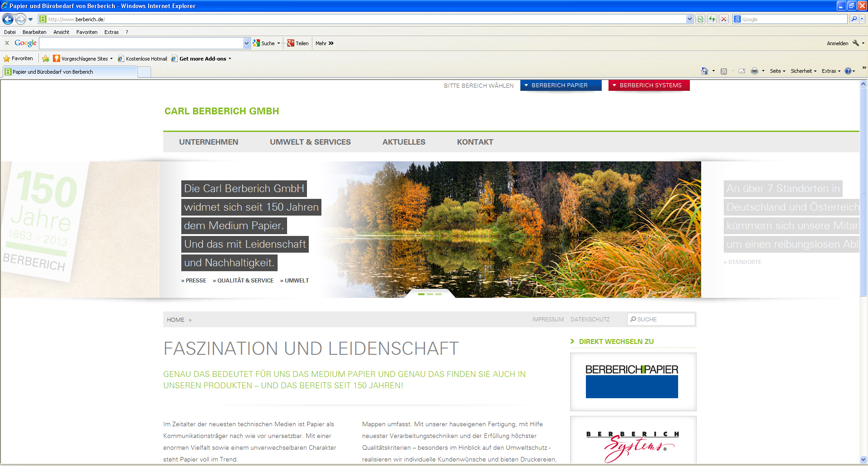The image size is (868, 466).
Task: Open the Extras command bar menu
Action: click(x=831, y=71)
